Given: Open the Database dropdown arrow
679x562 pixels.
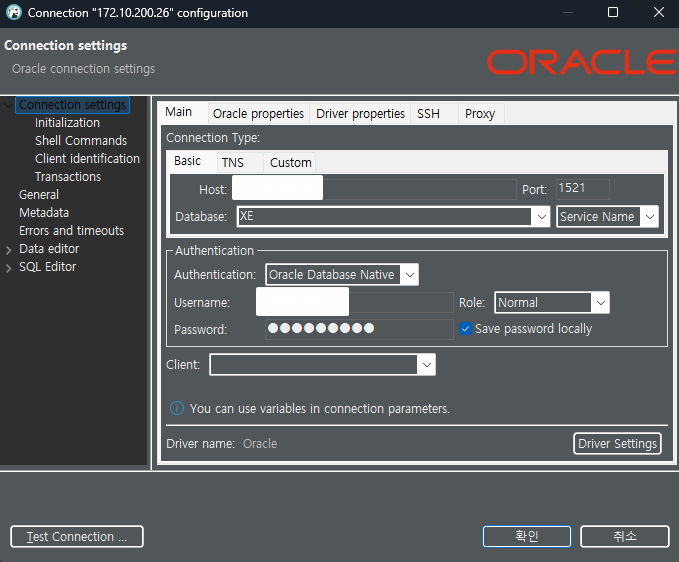Looking at the screenshot, I should point(541,216).
